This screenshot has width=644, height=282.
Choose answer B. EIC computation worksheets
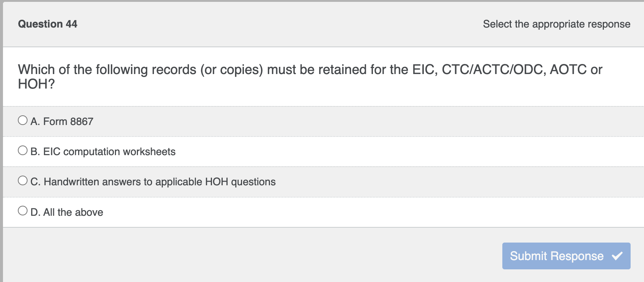tap(109, 151)
